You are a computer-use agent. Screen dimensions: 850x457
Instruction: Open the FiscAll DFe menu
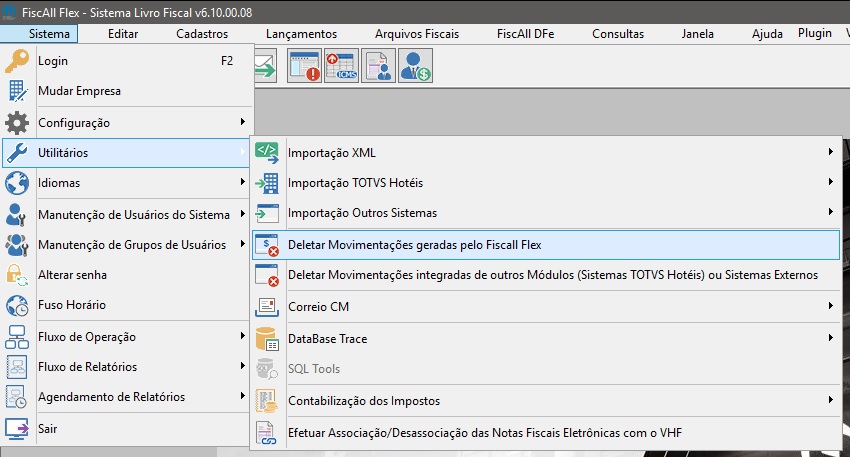(x=526, y=34)
